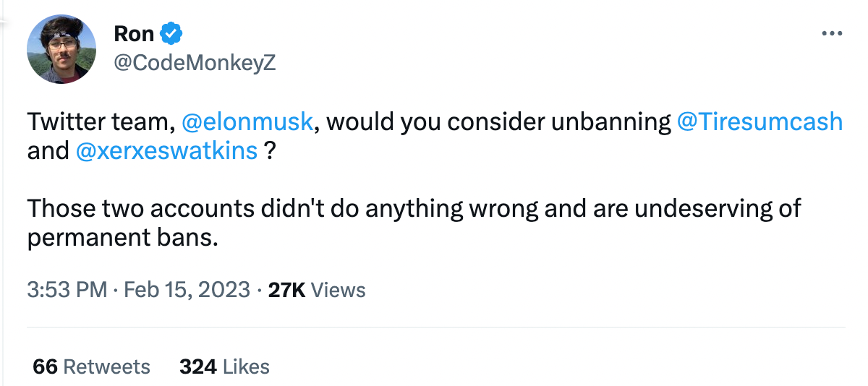Click the question mark after @xerxeswatkins
This screenshot has width=868, height=386.
(x=270, y=151)
